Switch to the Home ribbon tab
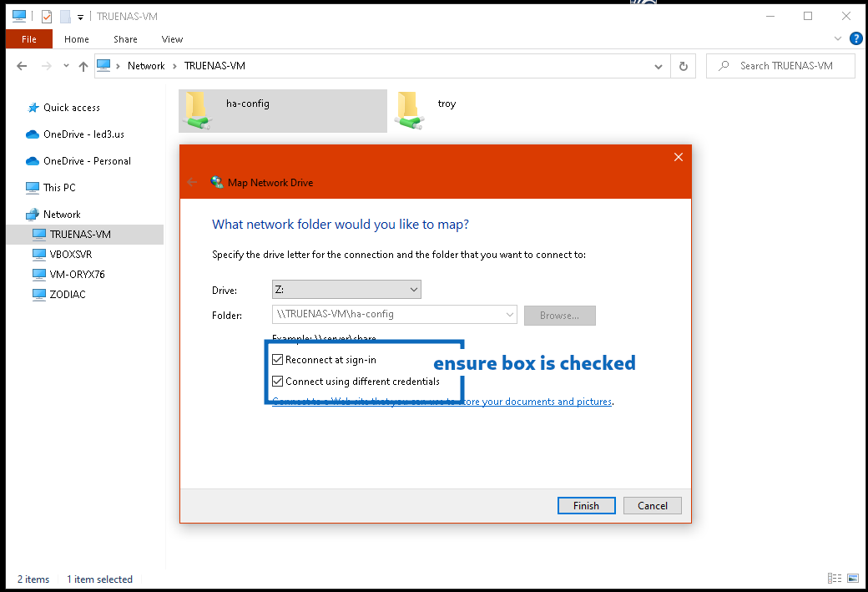 pyautogui.click(x=77, y=39)
